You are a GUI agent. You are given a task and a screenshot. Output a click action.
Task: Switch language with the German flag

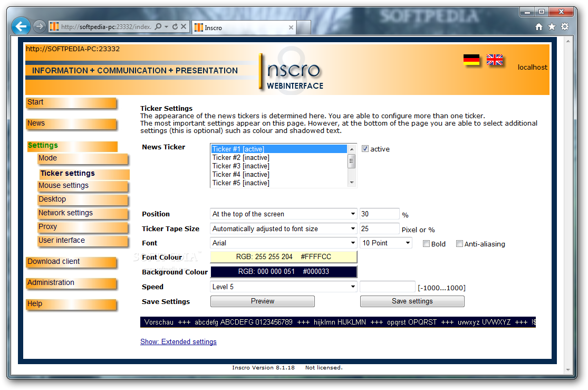coord(471,60)
